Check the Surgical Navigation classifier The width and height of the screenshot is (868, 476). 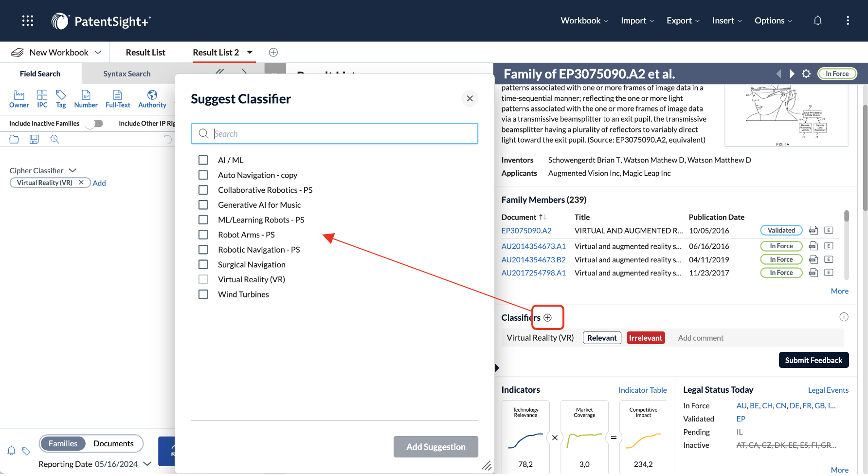coord(203,264)
